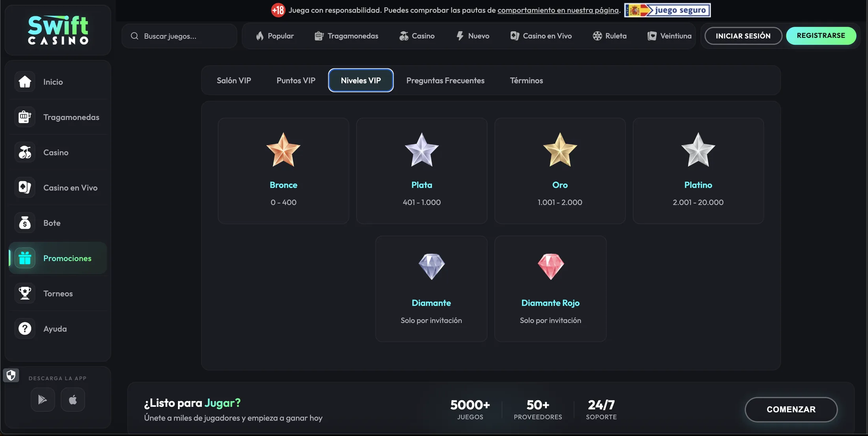868x436 pixels.
Task: Select the Tragamonedas slot icon in sidebar
Action: click(25, 117)
